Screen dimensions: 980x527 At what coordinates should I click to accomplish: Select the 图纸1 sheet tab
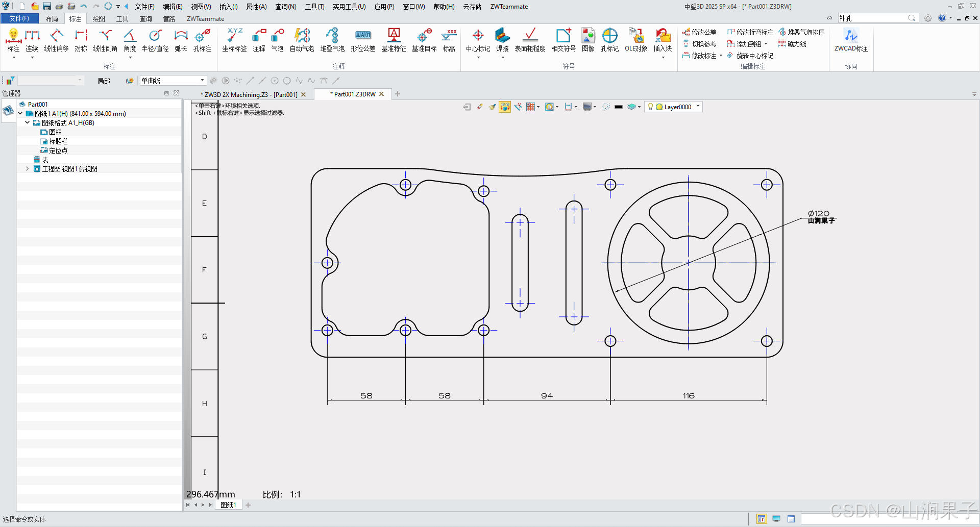(228, 505)
